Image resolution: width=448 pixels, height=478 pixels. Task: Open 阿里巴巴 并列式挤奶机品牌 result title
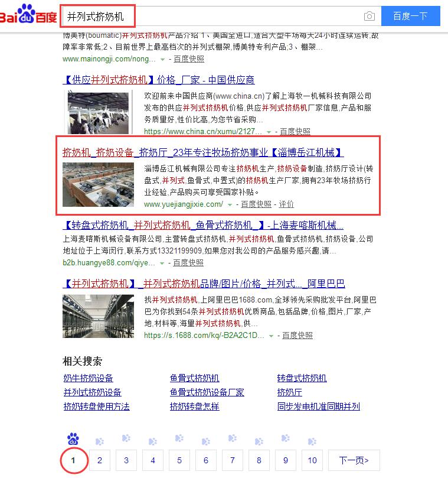204,284
